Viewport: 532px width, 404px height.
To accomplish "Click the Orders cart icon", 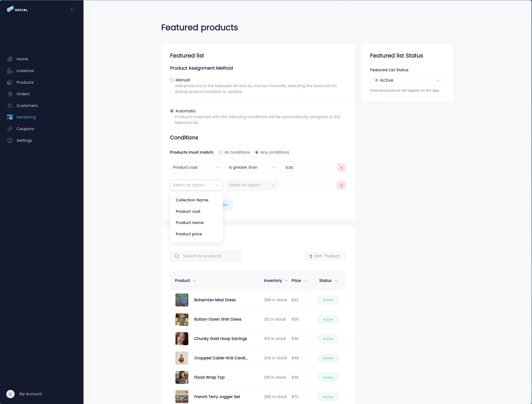I will (x=10, y=94).
